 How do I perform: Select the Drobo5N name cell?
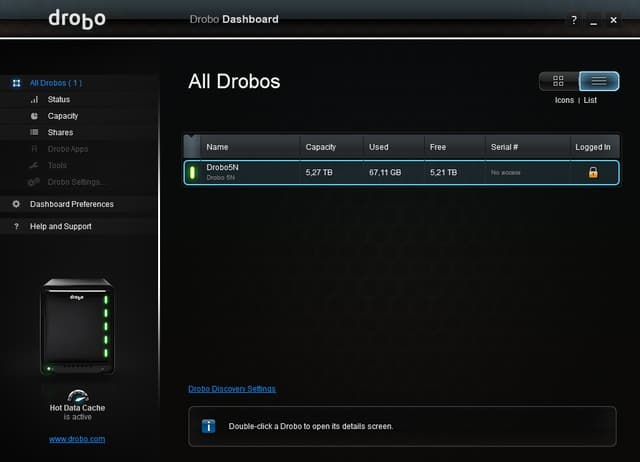[222, 167]
